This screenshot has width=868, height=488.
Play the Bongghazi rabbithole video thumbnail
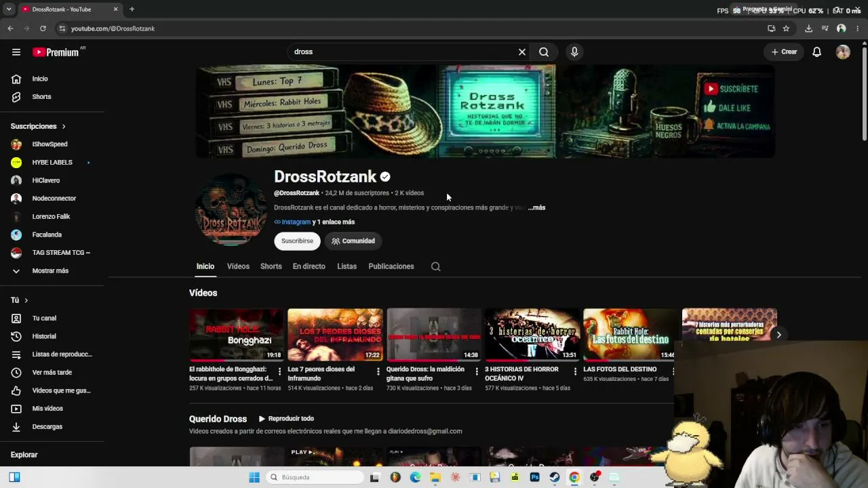click(x=237, y=335)
